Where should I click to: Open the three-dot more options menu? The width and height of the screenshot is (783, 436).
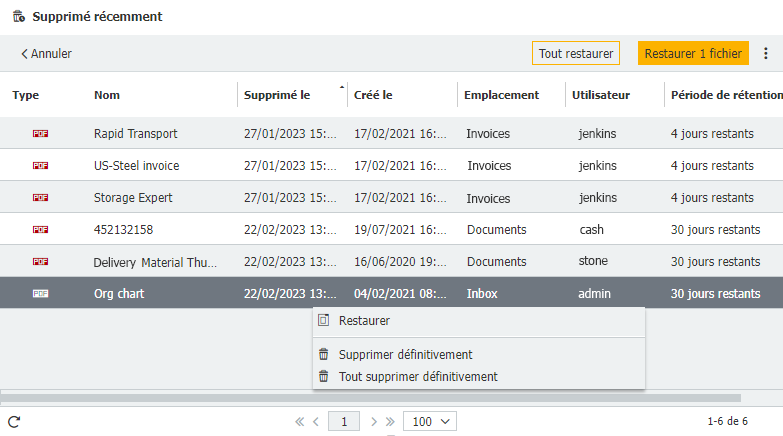click(766, 54)
